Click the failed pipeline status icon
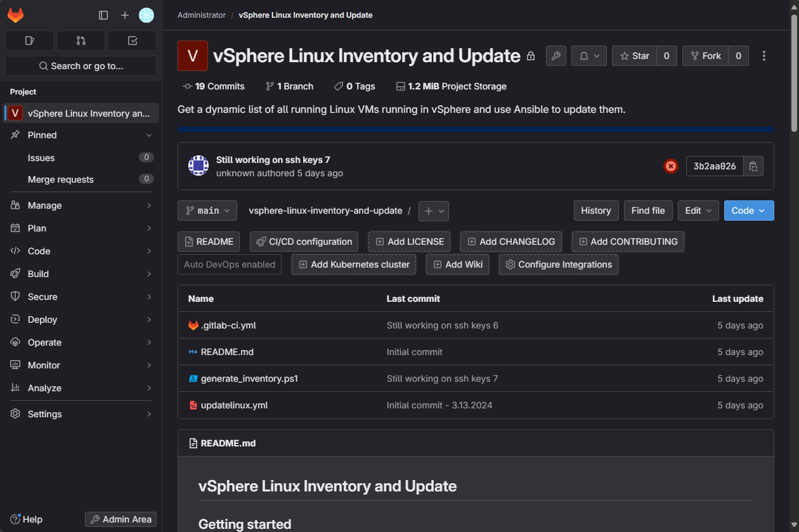Viewport: 799px width, 532px height. coord(670,166)
